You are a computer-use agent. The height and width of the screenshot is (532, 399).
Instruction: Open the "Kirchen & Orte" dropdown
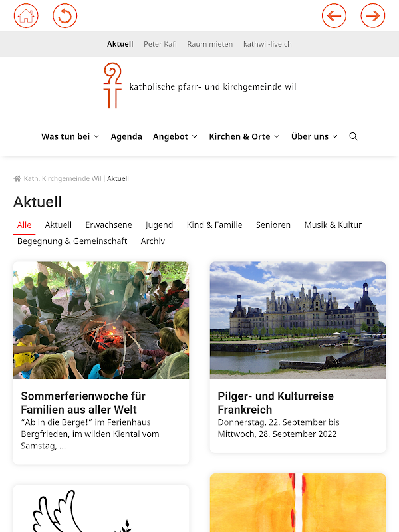tap(244, 136)
